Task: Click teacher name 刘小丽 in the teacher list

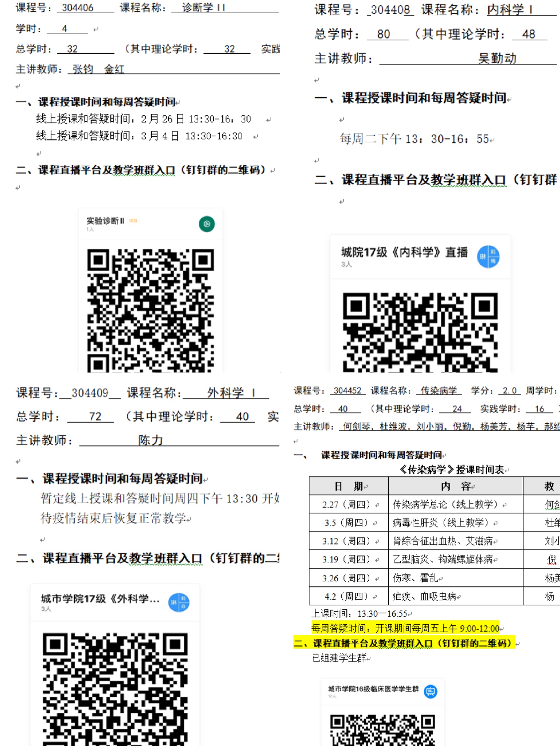Action: tap(430, 426)
